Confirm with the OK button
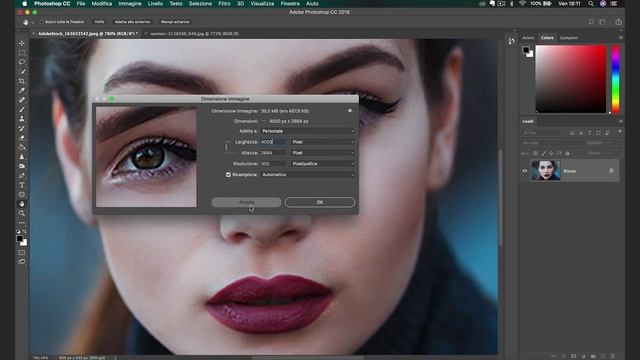Viewport: 640px width, 360px height. [x=320, y=202]
